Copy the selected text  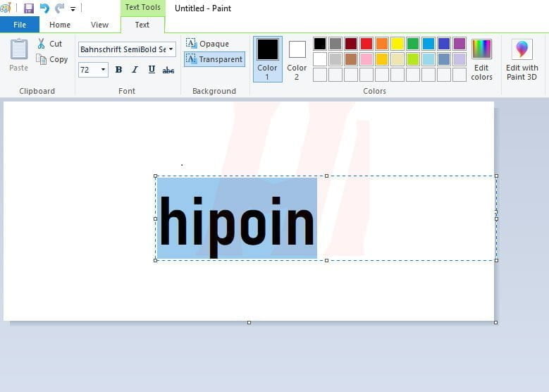[52, 59]
